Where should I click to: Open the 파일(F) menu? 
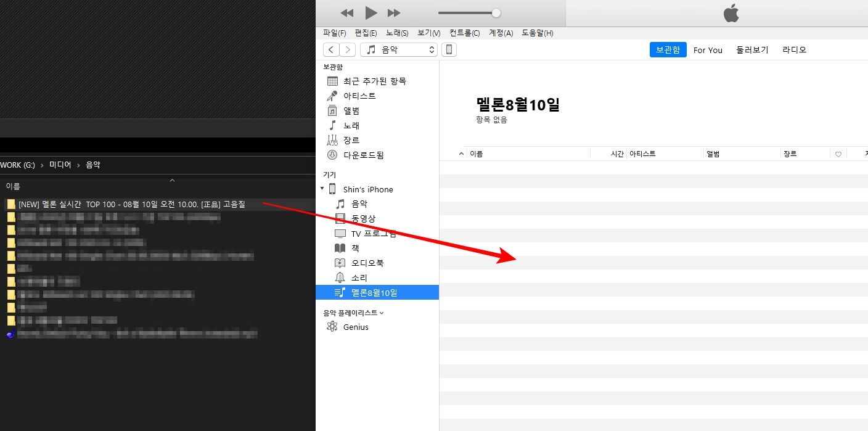click(335, 33)
